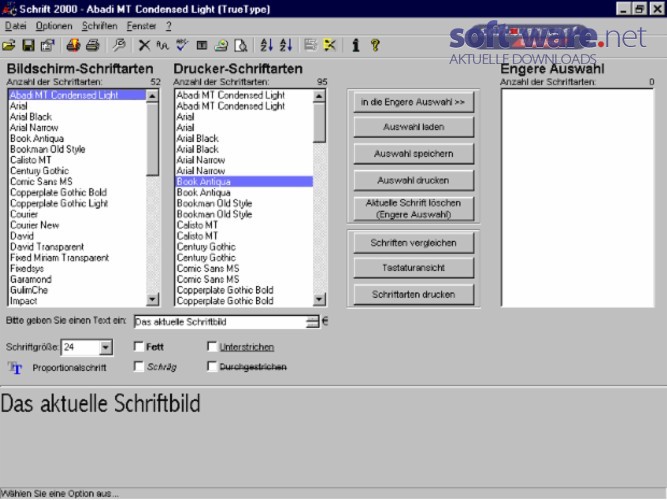The image size is (667, 500).
Task: Click the info 'i' toolbar icon
Action: click(356, 45)
